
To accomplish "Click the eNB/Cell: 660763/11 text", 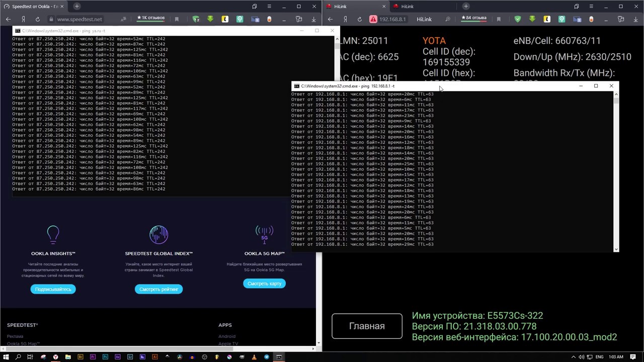I will (x=557, y=41).
